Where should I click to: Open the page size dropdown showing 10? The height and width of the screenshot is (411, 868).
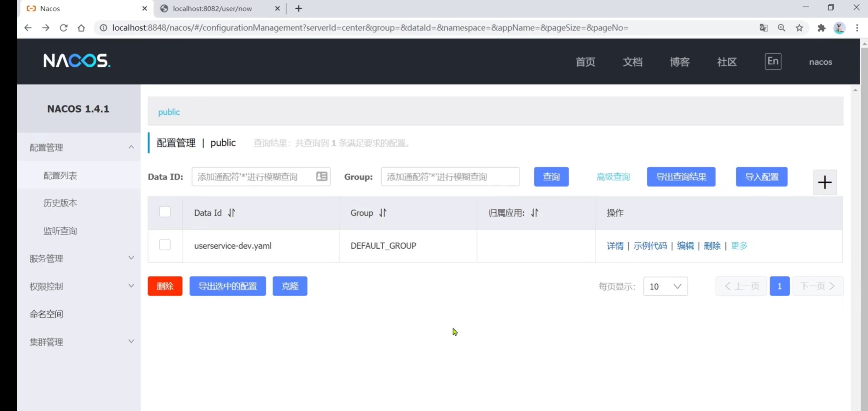665,286
